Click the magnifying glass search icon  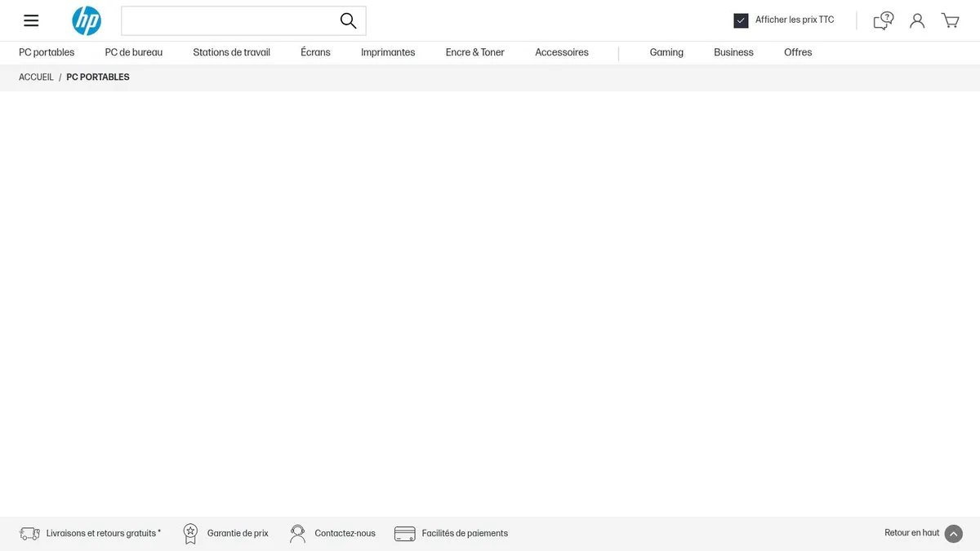point(348,20)
